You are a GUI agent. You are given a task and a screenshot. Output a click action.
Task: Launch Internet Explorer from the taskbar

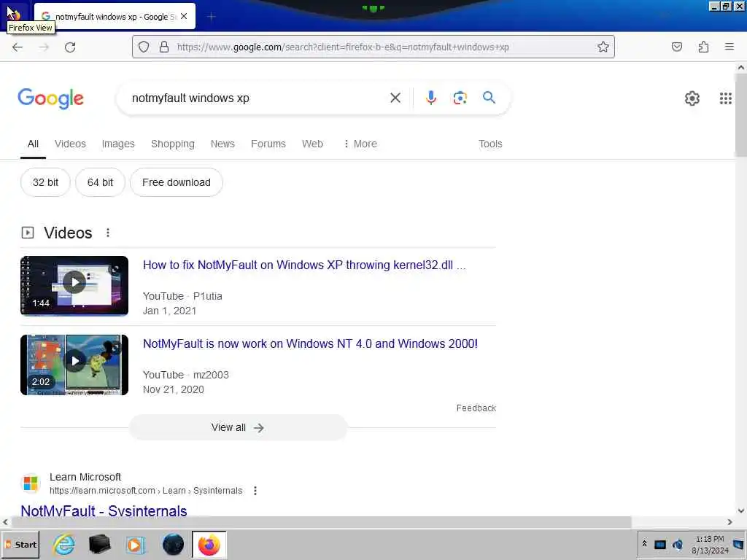(x=64, y=544)
